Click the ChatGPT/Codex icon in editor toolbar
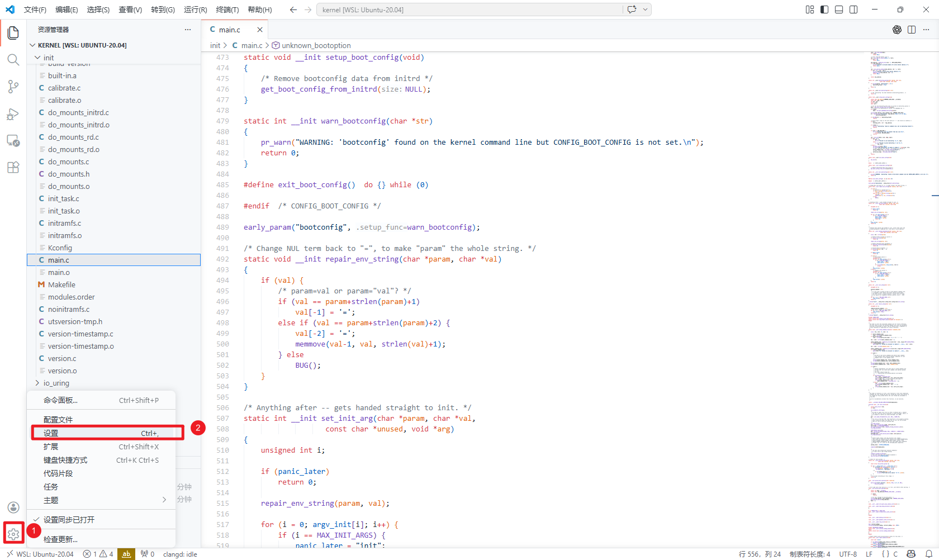Image resolution: width=939 pixels, height=560 pixels. (897, 30)
